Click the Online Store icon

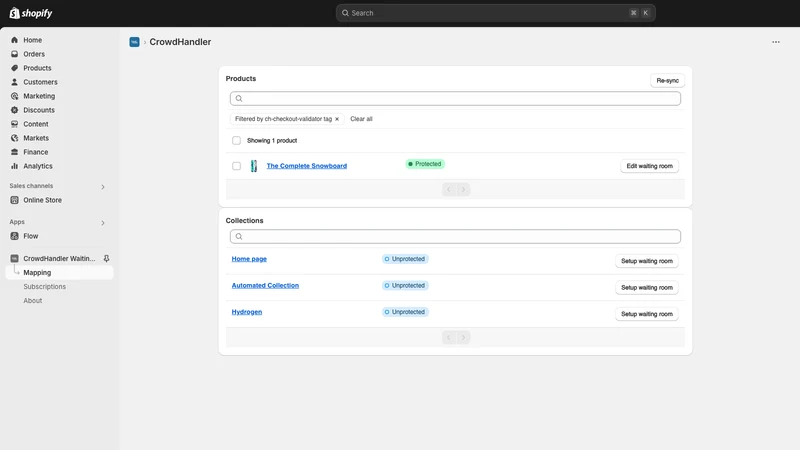(14, 200)
